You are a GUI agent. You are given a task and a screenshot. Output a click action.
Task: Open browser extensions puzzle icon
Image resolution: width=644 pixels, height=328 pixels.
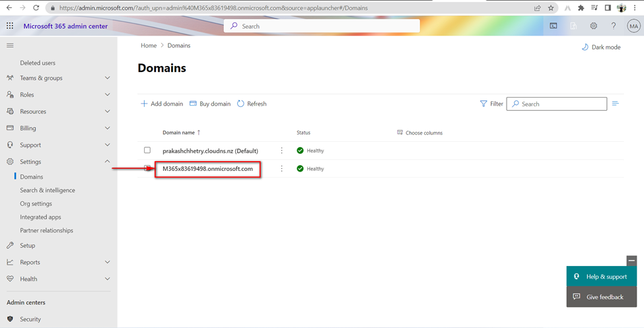(x=581, y=8)
